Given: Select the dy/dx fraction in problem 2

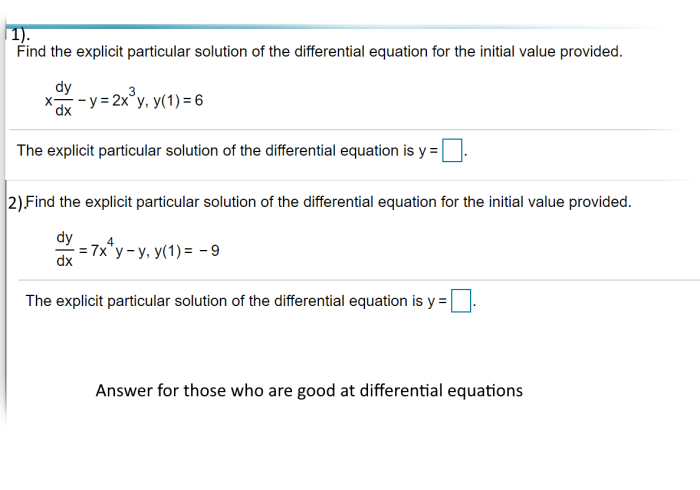Looking at the screenshot, I should 64,249.
